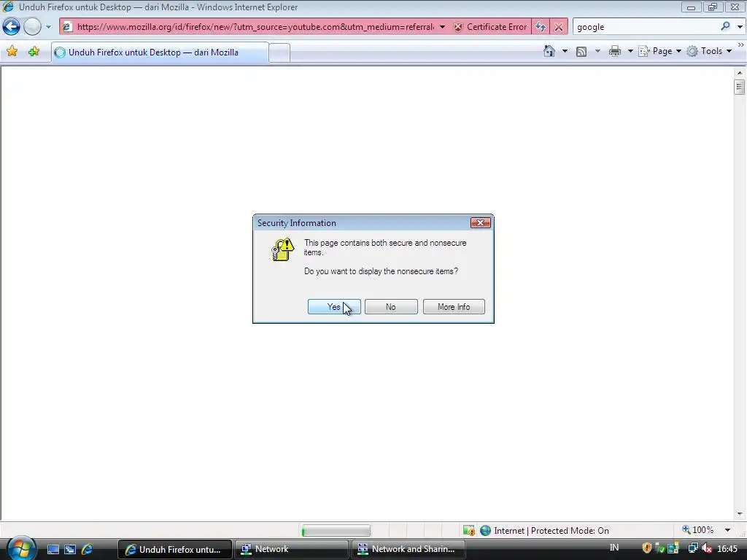This screenshot has width=747, height=560.
Task: Click the 16:45 taskbar clock
Action: (727, 549)
